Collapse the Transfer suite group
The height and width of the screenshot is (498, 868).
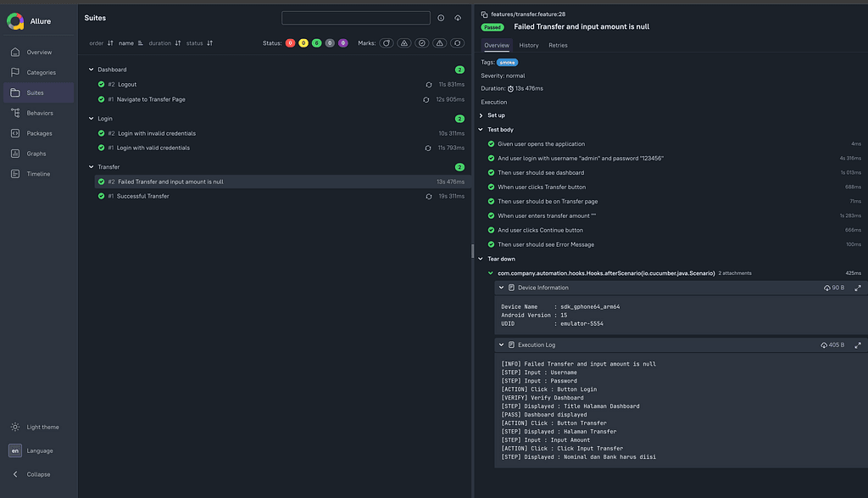[x=92, y=167]
